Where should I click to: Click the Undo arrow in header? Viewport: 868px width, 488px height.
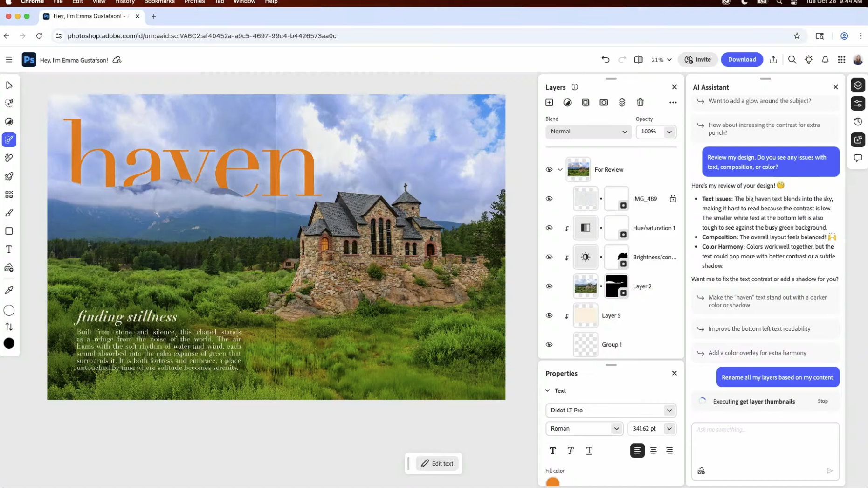click(605, 60)
